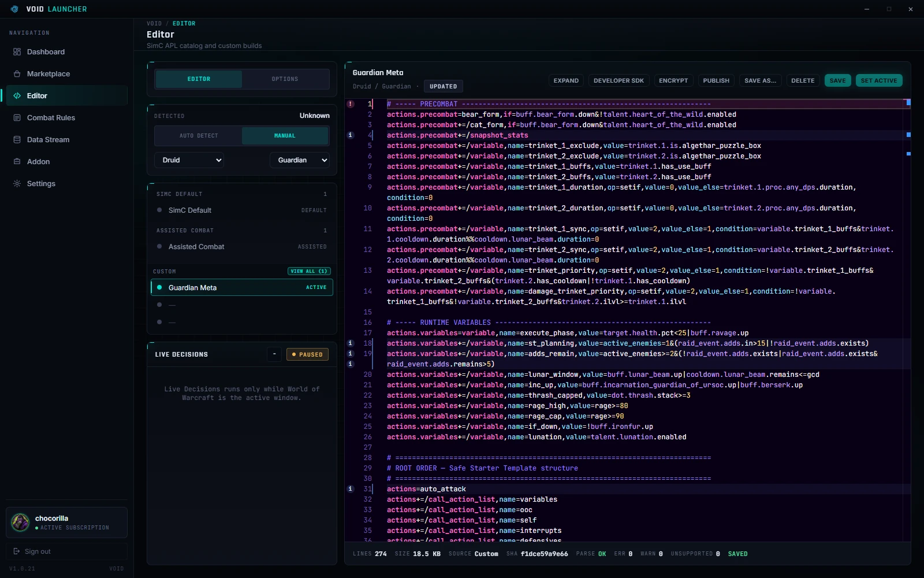This screenshot has width=924, height=578.
Task: Click VIEW ALL custom profiles button
Action: click(x=309, y=271)
